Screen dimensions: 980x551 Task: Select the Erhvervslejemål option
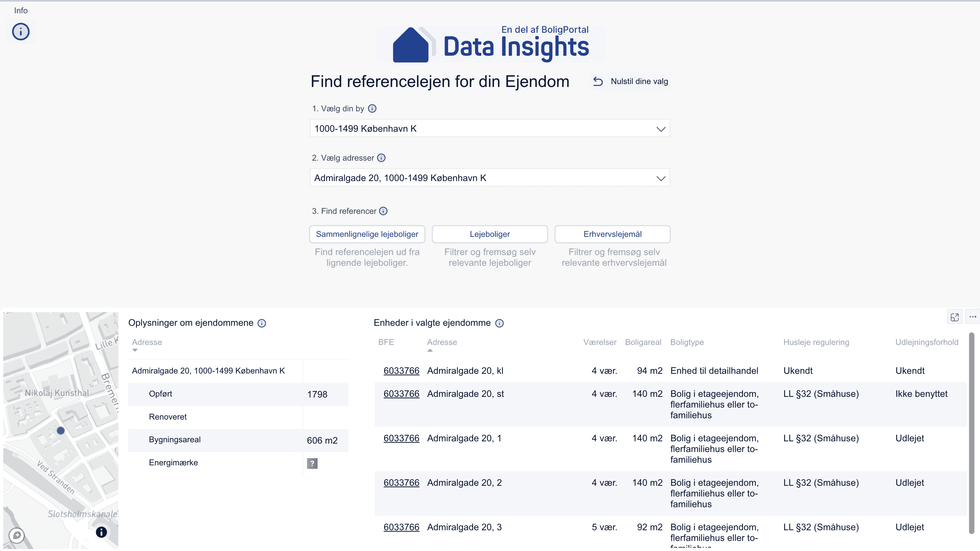pos(612,234)
